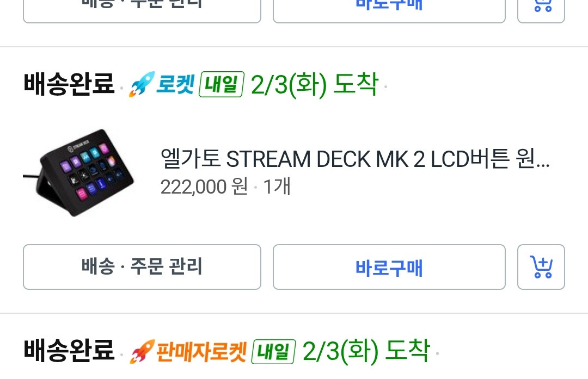Image resolution: width=588 pixels, height=379 pixels.
Task: Add the Elgato Stream Deck to cart
Action: tap(541, 266)
